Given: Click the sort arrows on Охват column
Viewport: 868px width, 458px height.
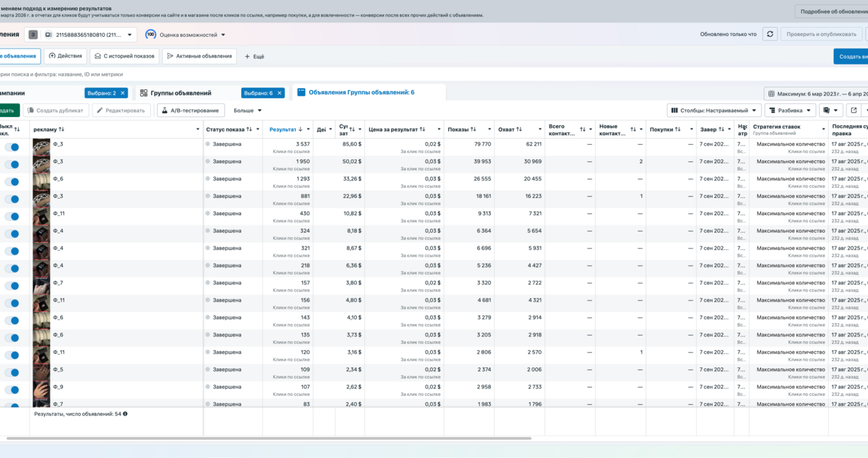Looking at the screenshot, I should pyautogui.click(x=519, y=129).
